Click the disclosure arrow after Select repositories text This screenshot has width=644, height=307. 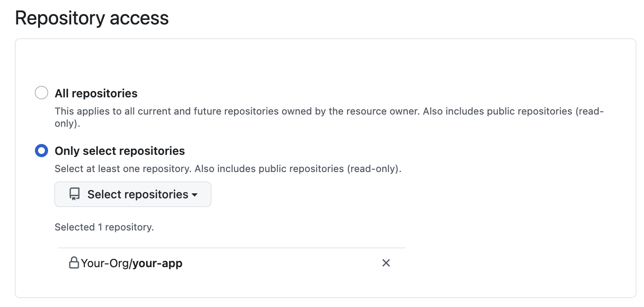[195, 195]
